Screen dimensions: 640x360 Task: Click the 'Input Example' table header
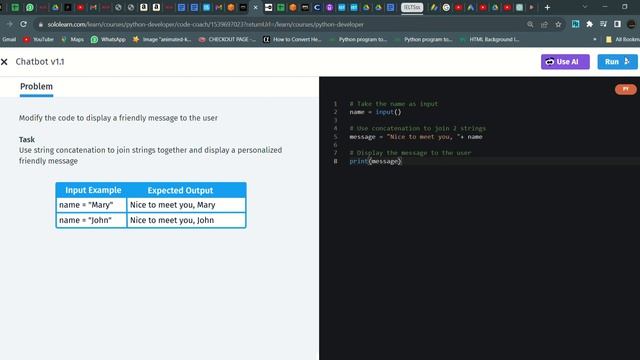tap(93, 190)
